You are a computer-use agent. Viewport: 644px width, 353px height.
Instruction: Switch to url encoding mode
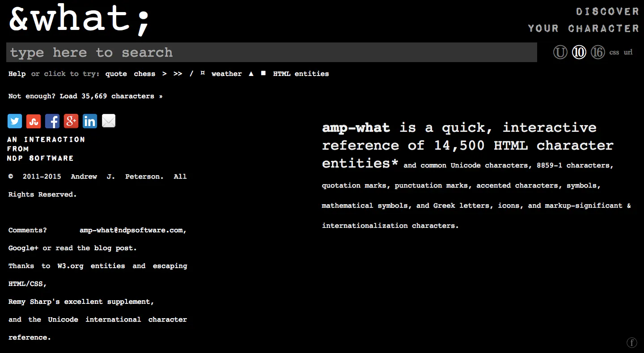[628, 52]
